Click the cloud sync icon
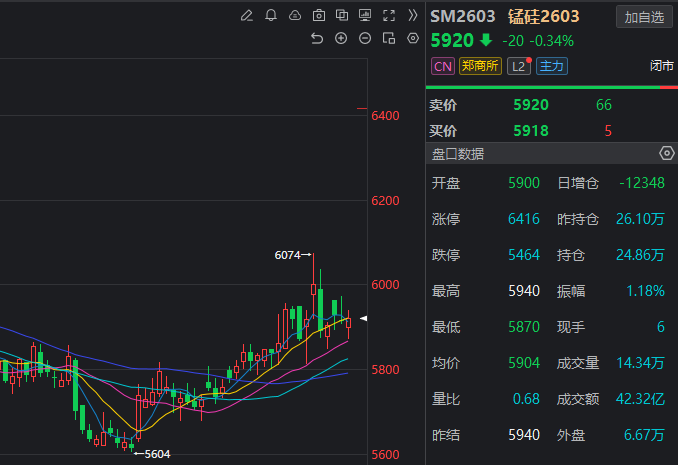The height and width of the screenshot is (465, 678). pyautogui.click(x=295, y=16)
